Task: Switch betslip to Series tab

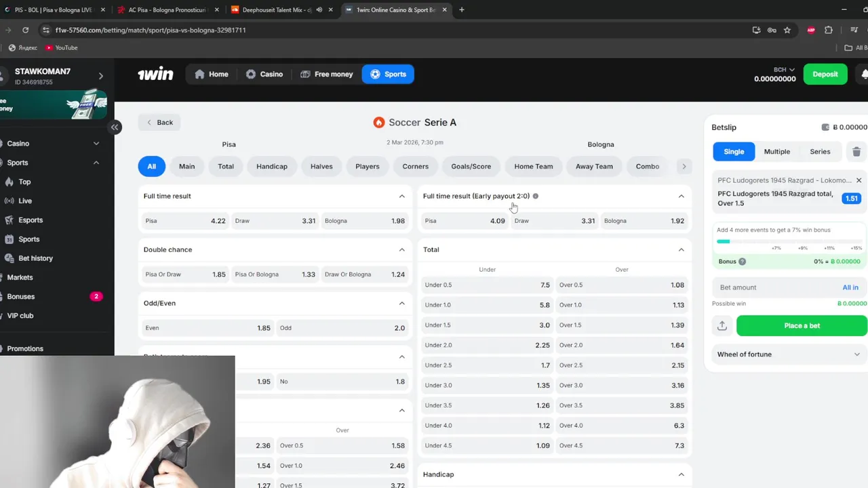Action: [820, 152]
